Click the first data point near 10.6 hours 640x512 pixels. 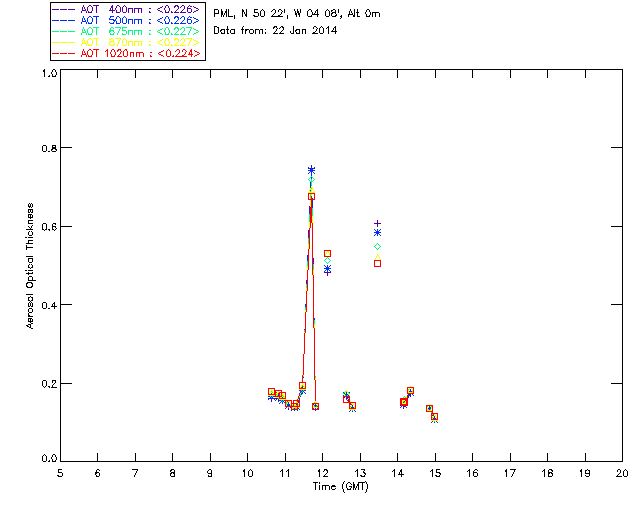pyautogui.click(x=271, y=392)
